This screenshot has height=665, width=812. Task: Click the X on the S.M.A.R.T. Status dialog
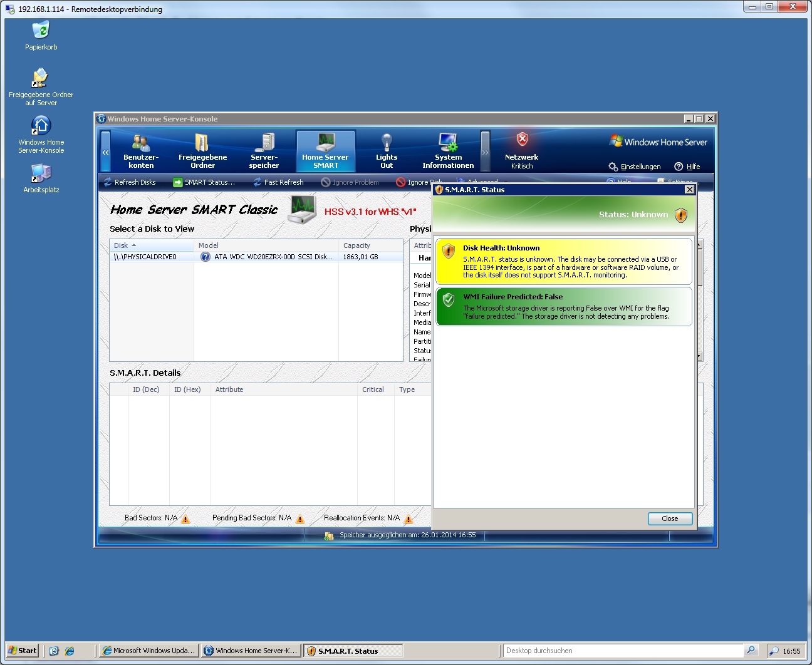(x=689, y=190)
